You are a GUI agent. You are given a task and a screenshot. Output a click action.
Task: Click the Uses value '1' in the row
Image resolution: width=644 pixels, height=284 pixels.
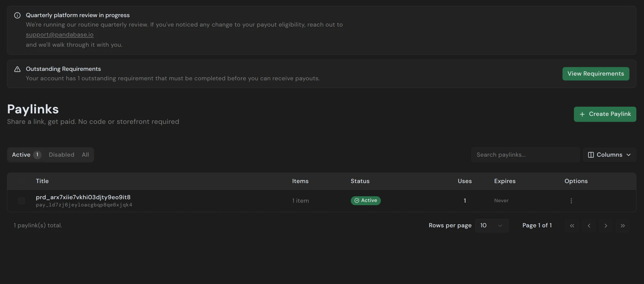465,201
